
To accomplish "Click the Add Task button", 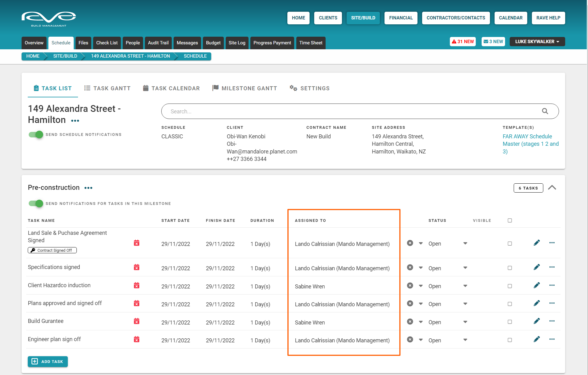I will click(48, 361).
